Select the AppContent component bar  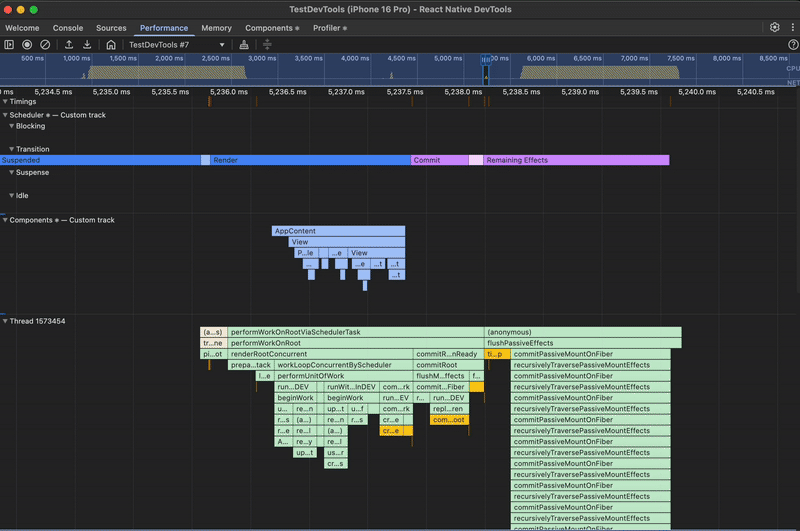coord(338,231)
